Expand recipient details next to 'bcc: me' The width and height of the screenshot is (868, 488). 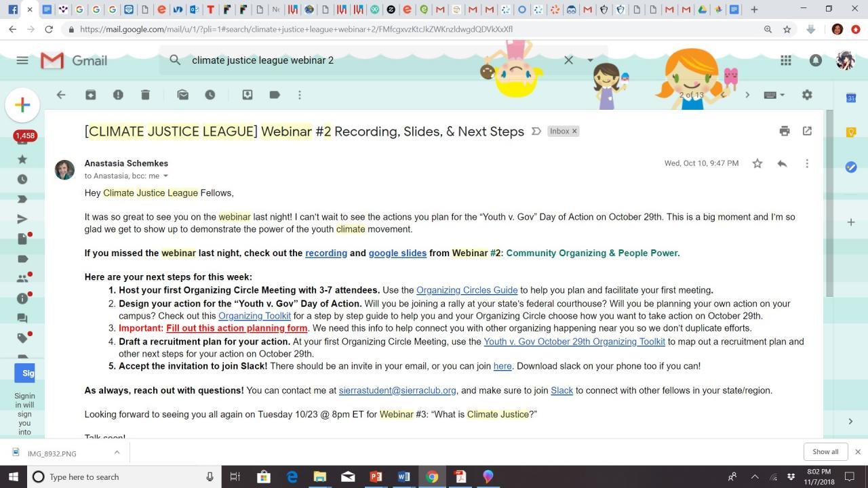[165, 176]
